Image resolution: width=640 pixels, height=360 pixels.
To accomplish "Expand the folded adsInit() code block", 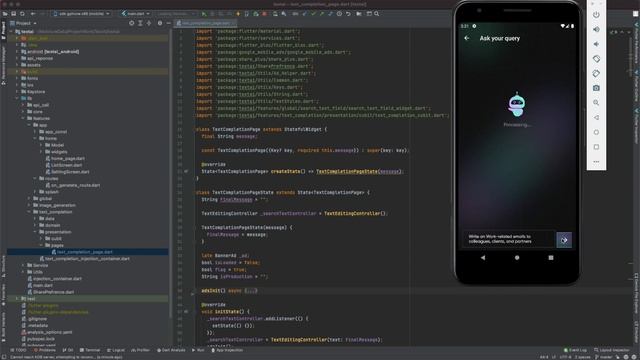I will [x=251, y=291].
